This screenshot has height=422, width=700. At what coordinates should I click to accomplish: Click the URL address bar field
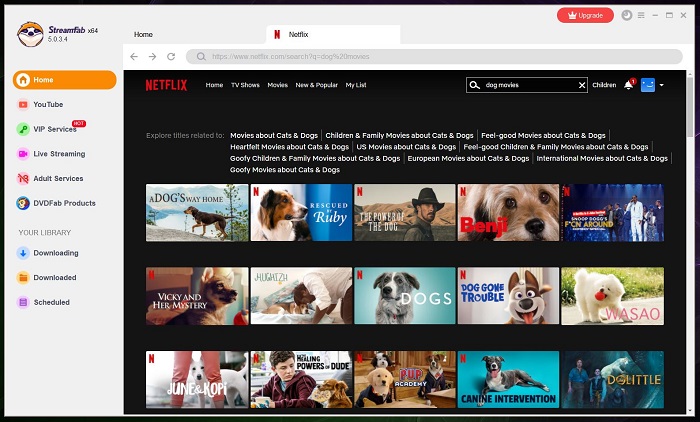(x=434, y=57)
